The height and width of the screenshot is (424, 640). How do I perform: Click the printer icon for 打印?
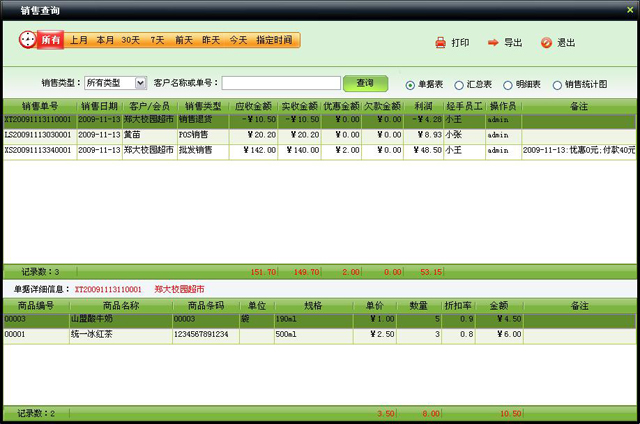(440, 43)
